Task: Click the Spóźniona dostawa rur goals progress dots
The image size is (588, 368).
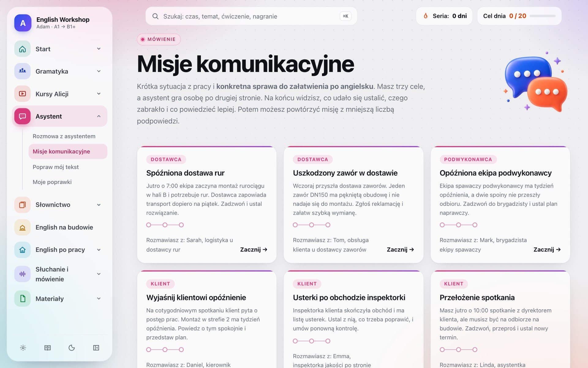Action: (165, 225)
